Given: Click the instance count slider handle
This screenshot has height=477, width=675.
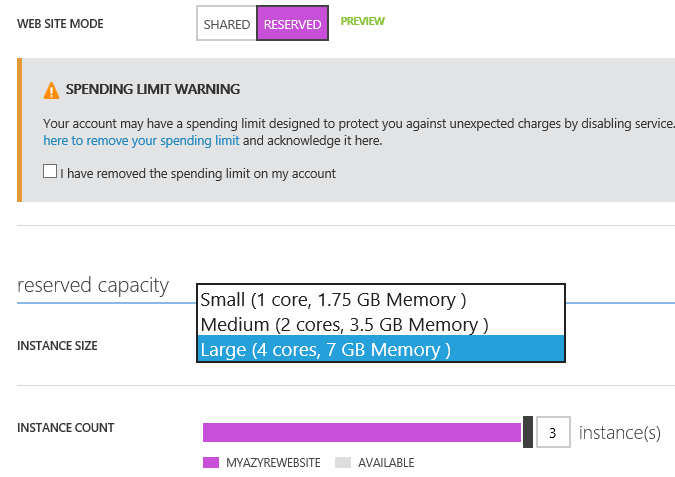Looking at the screenshot, I should (528, 432).
